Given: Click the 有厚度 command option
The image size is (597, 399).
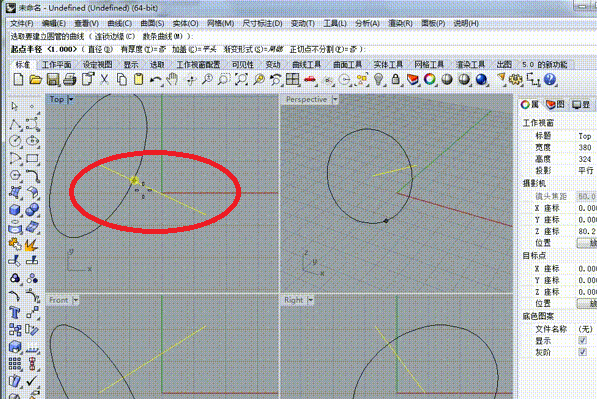Looking at the screenshot, I should coord(143,49).
